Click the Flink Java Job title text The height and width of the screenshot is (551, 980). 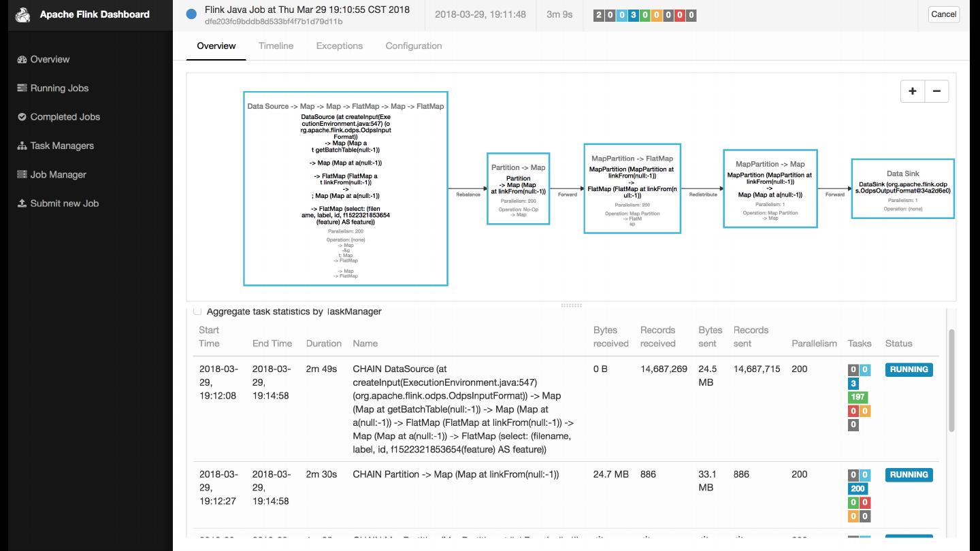(x=307, y=10)
